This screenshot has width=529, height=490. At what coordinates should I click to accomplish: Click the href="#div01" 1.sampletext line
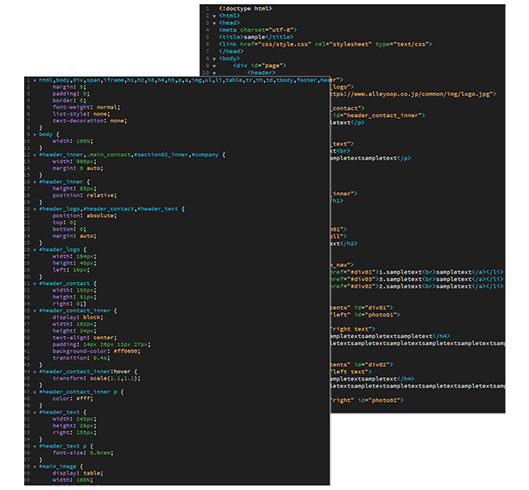pos(417,272)
